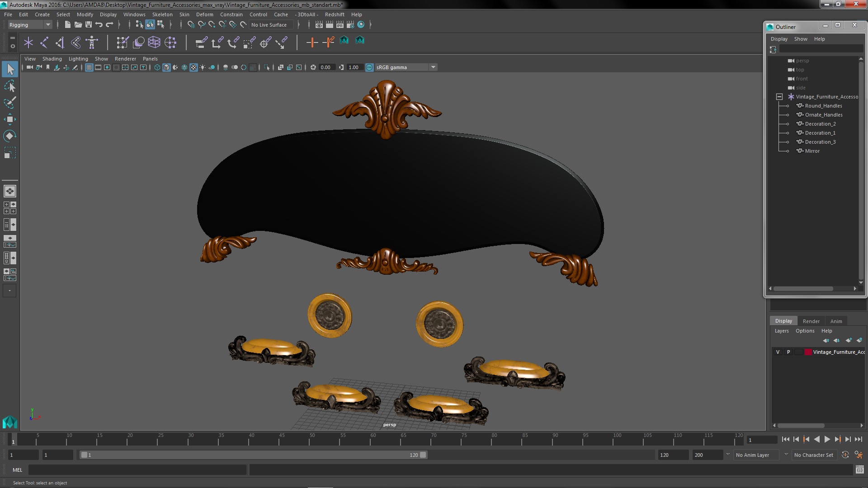
Task: Click the Create Lattice shelf icon
Action: 154,42
